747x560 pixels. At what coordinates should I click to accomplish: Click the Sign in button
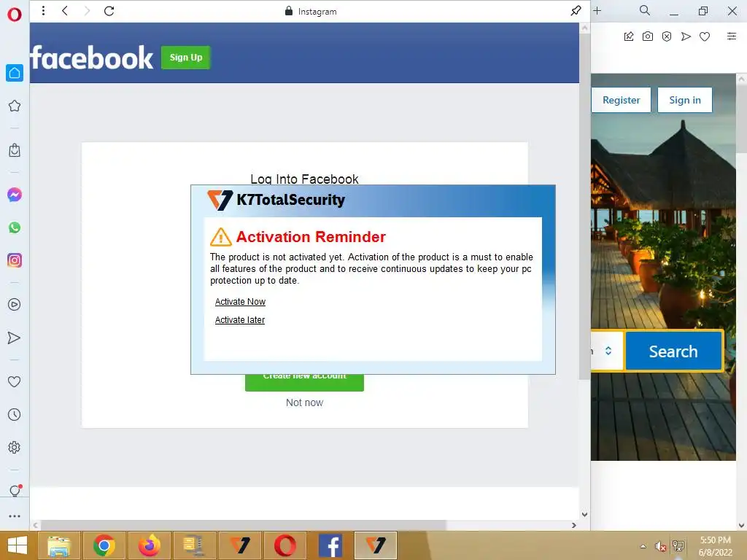coord(684,100)
